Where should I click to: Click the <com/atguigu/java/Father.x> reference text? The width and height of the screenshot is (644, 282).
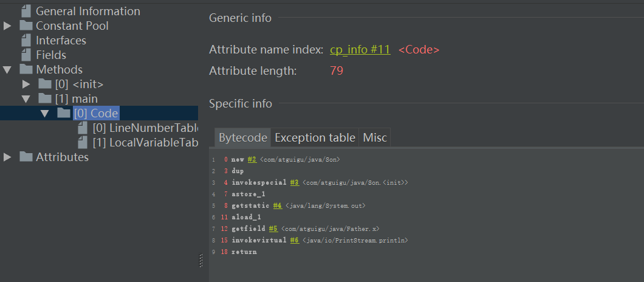click(x=331, y=229)
